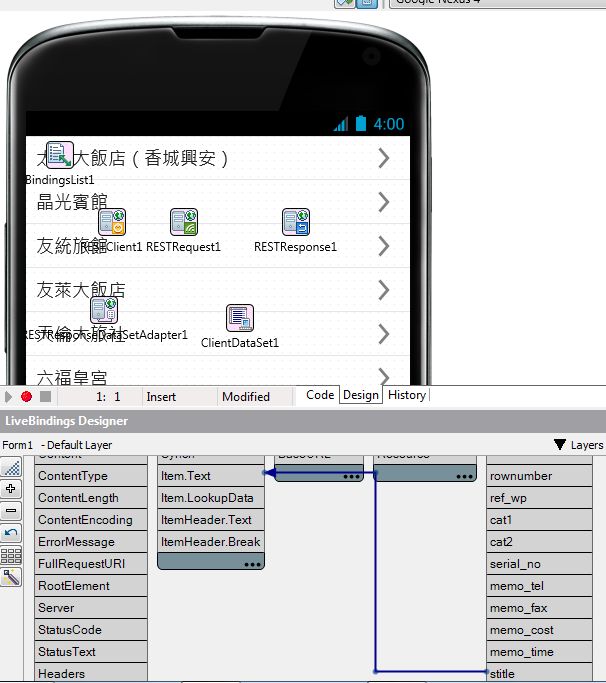Select the ItemHeader.Text member

coord(211,520)
